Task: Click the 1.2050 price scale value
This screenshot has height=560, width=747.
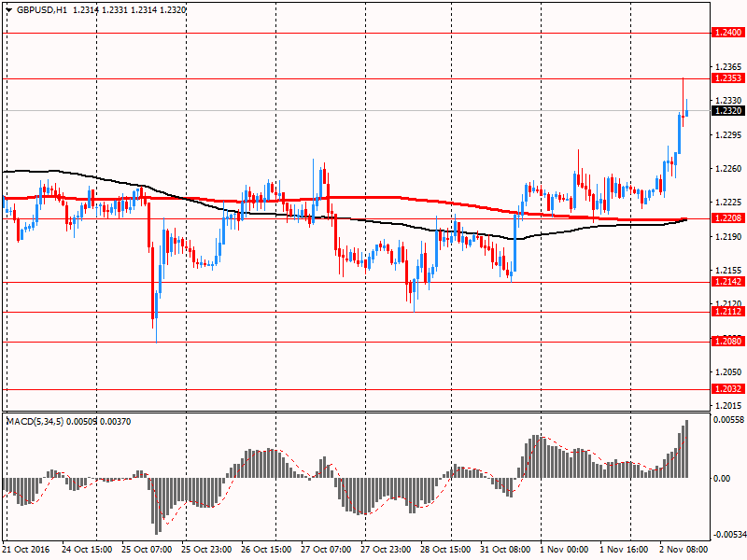Action: click(x=728, y=371)
